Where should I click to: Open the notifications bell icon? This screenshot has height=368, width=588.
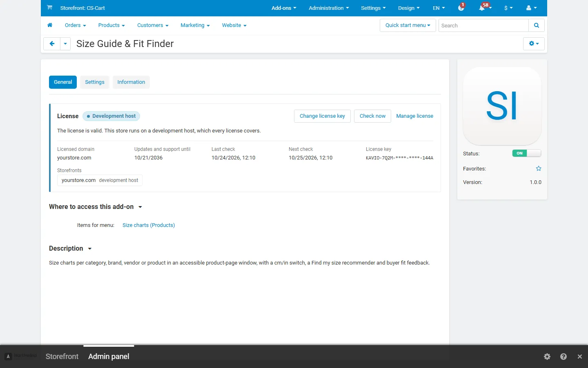(x=483, y=8)
